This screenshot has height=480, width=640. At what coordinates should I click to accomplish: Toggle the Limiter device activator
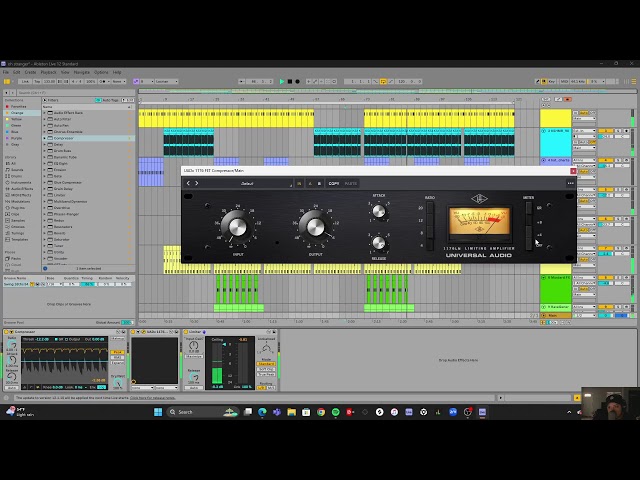coord(186,332)
